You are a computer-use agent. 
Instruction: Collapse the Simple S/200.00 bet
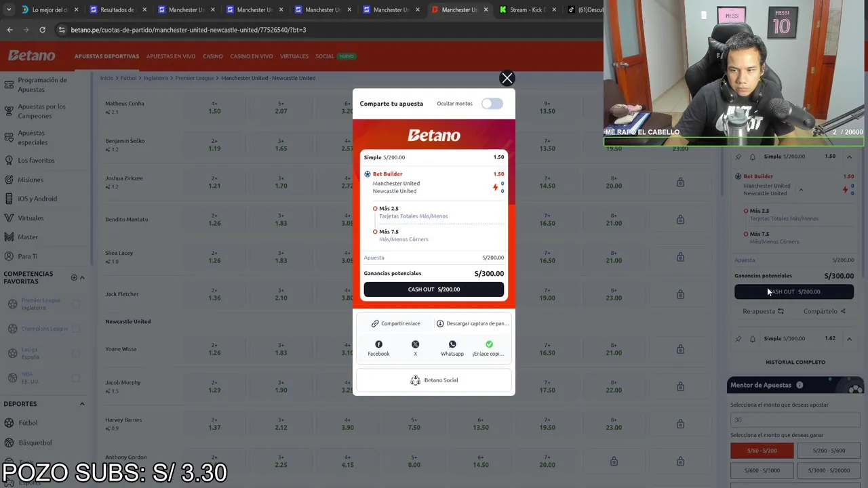[x=849, y=157]
